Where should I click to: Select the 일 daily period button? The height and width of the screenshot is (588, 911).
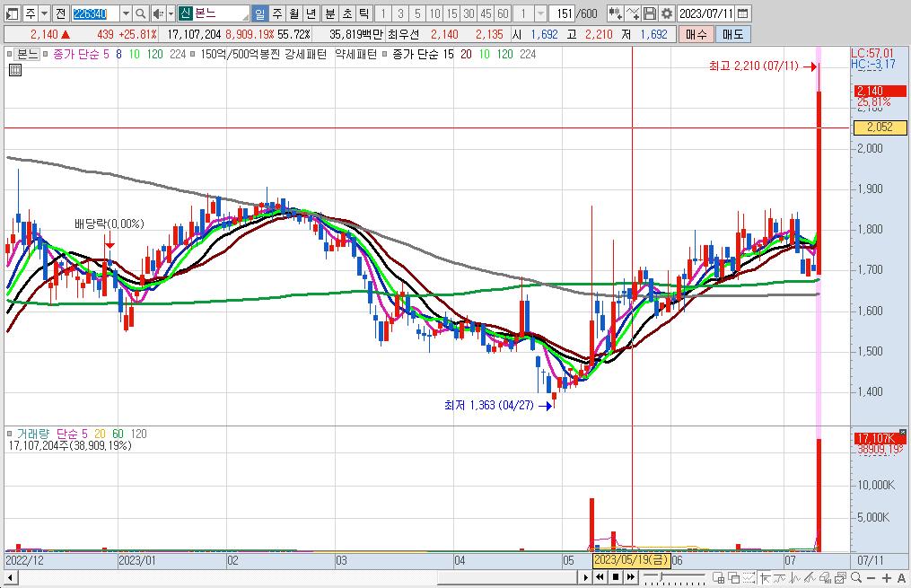(259, 13)
